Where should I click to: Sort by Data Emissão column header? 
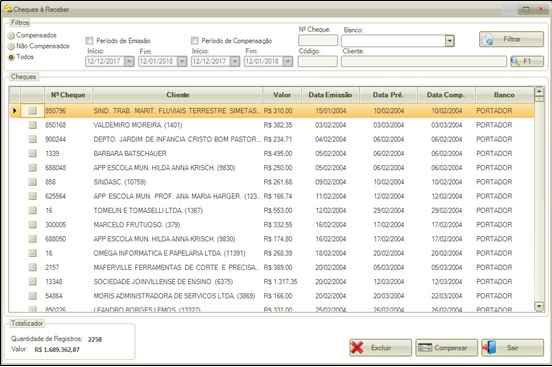pyautogui.click(x=330, y=95)
